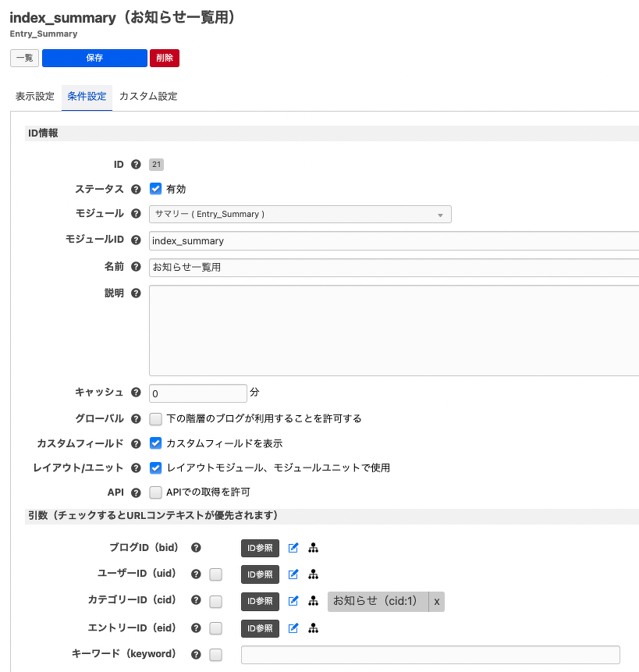Image resolution: width=639 pixels, height=672 pixels.
Task: Open the カスタム設定 tab
Action: (148, 97)
